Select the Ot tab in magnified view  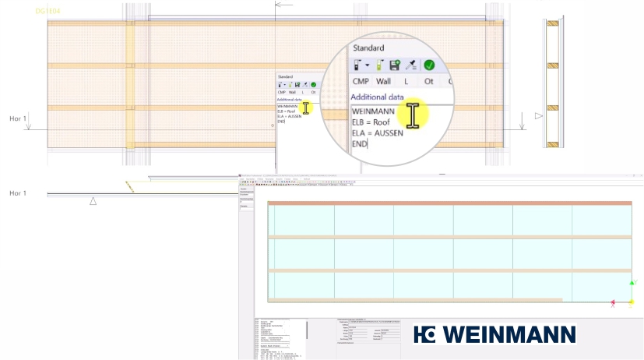pyautogui.click(x=428, y=81)
